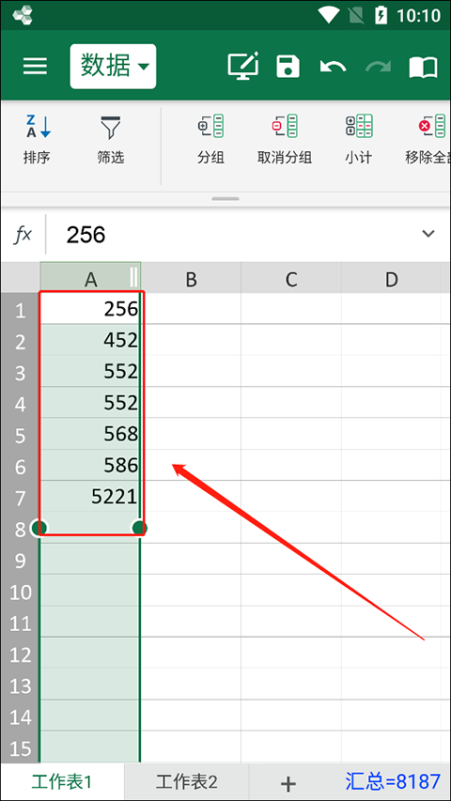The image size is (451, 801).
Task: Open the reading view book icon
Action: tap(423, 67)
